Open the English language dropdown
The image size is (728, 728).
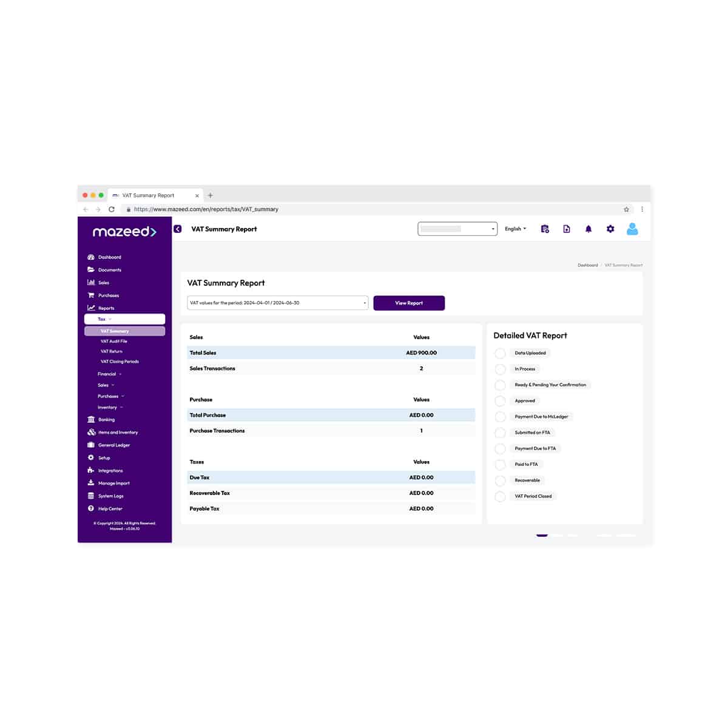click(x=515, y=229)
